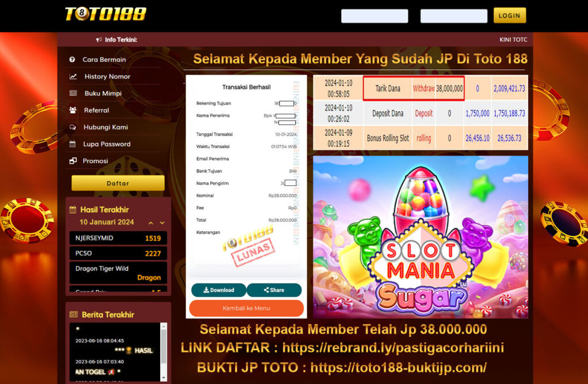The image size is (588, 384).
Task: Select the PCSO 2227 result row
Action: [x=118, y=254]
